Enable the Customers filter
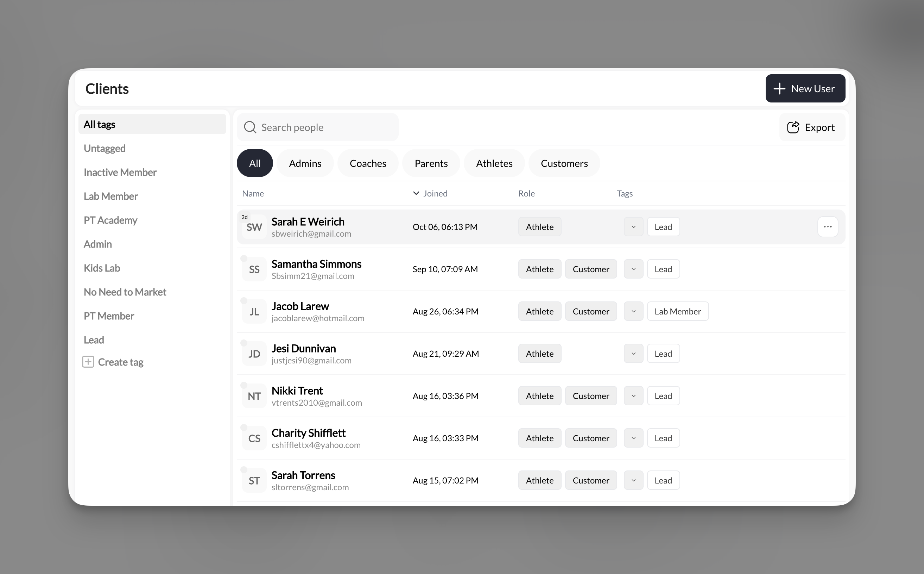This screenshot has width=924, height=574. tap(564, 163)
